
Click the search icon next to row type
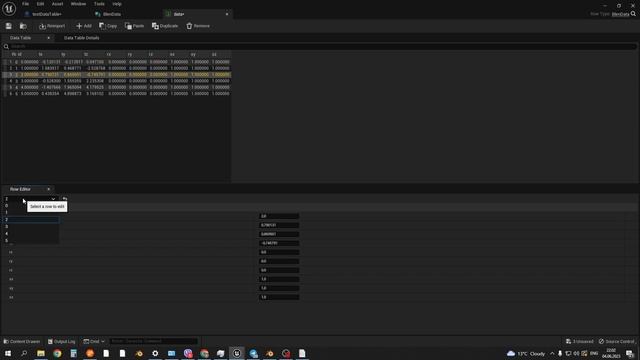click(633, 14)
